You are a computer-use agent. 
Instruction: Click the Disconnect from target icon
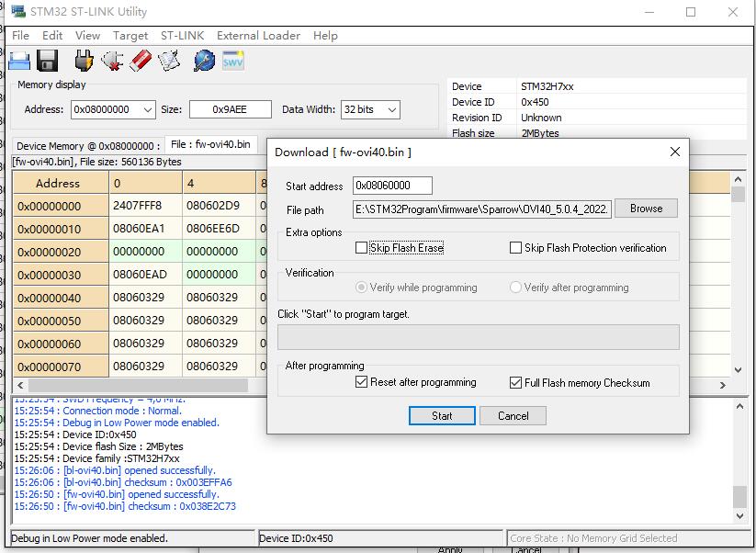pos(112,62)
